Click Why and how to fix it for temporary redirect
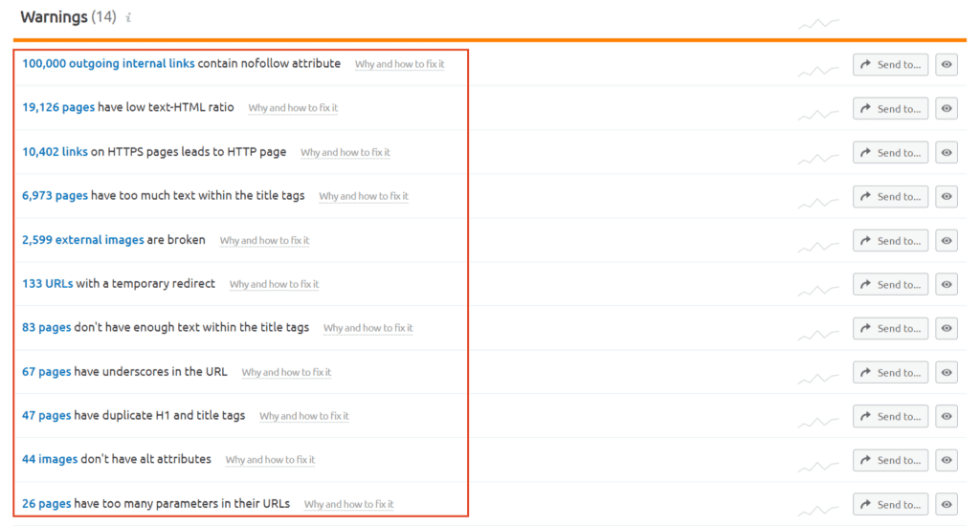 tap(274, 284)
